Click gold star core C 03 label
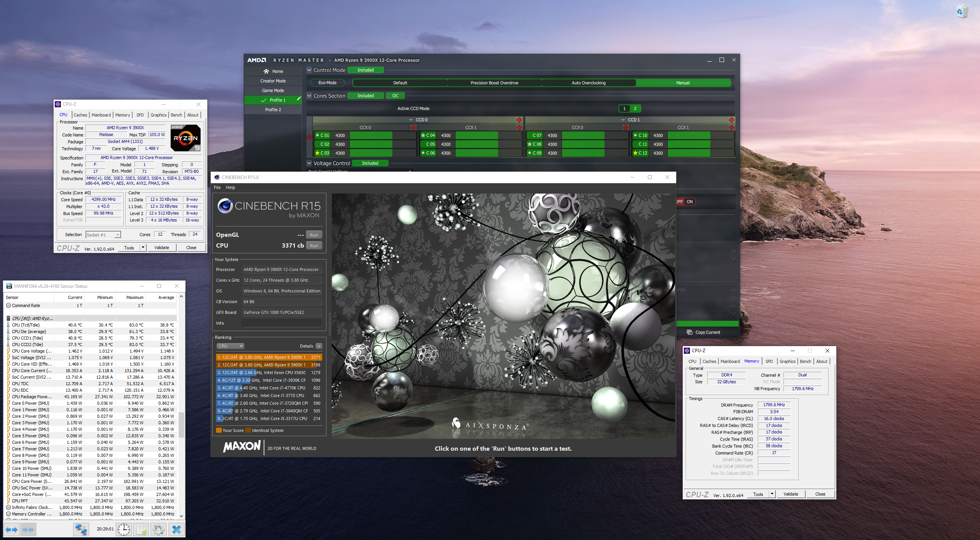This screenshot has width=980, height=540. 322,153
